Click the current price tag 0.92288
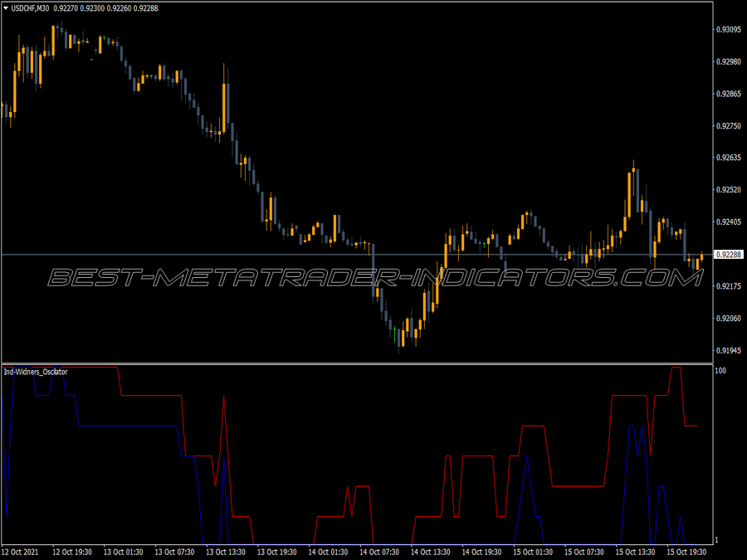This screenshot has width=747, height=560. pyautogui.click(x=729, y=255)
